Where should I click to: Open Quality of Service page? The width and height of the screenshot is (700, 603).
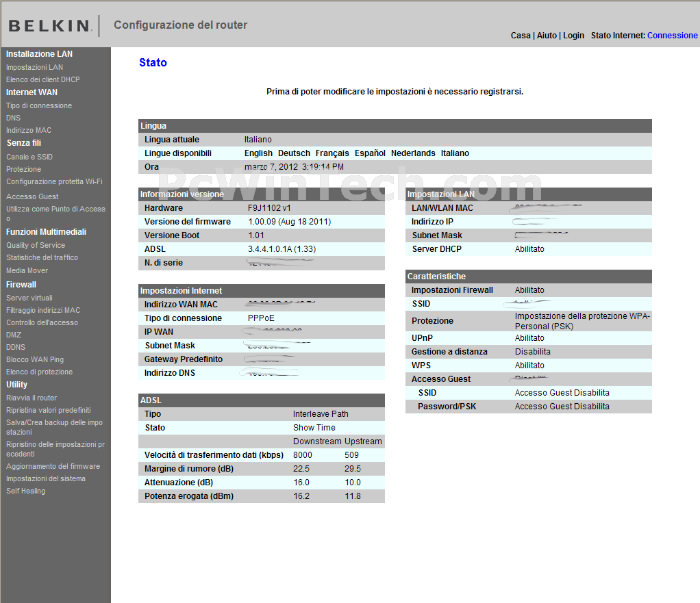click(36, 245)
